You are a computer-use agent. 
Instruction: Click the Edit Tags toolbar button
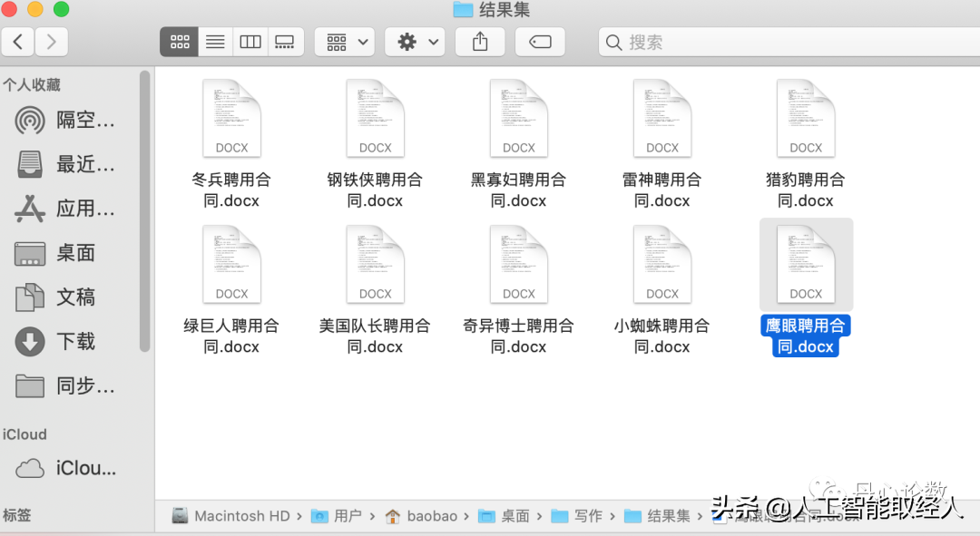540,42
